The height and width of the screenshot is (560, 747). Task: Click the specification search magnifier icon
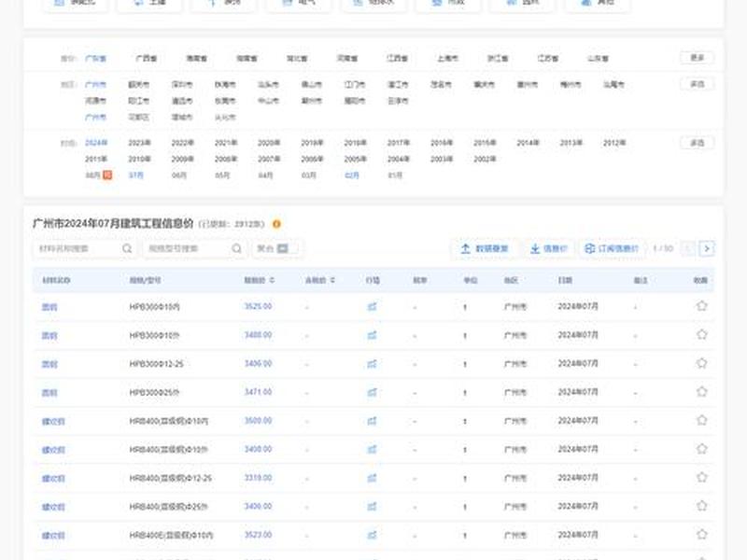tap(236, 248)
